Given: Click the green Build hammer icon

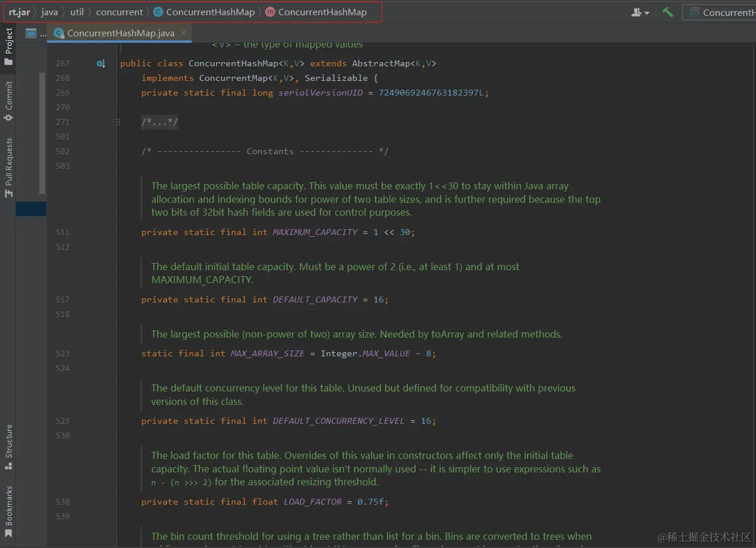Looking at the screenshot, I should click(x=668, y=12).
